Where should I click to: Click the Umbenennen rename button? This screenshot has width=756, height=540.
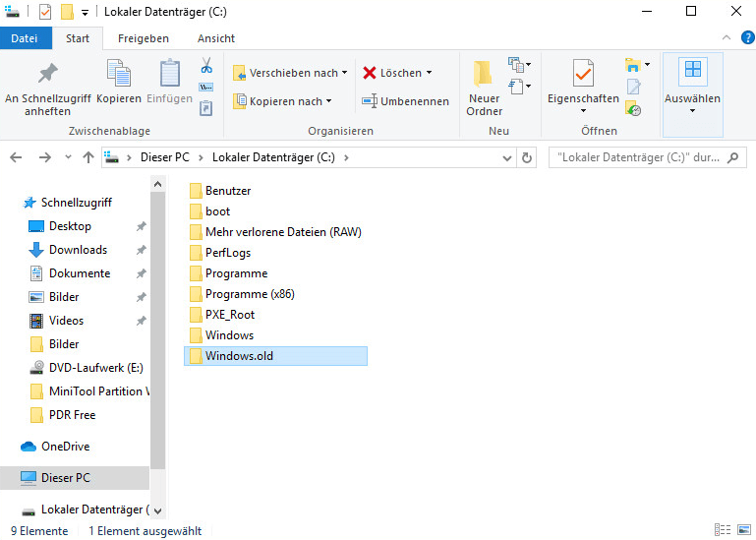(405, 101)
